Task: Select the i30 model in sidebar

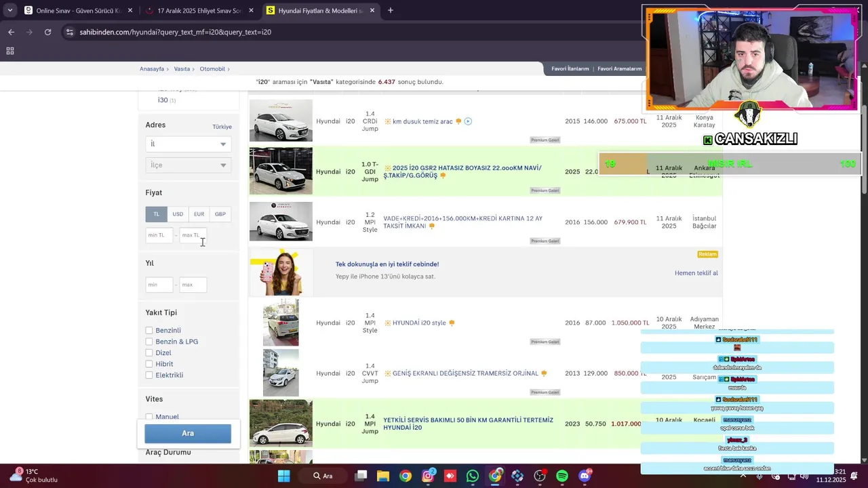Action: [x=163, y=100]
